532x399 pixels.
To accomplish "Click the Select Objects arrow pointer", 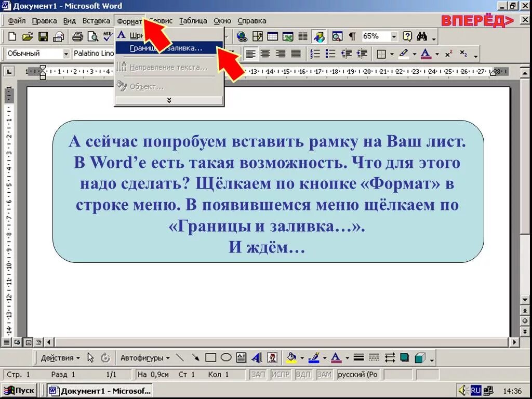I will [x=90, y=357].
